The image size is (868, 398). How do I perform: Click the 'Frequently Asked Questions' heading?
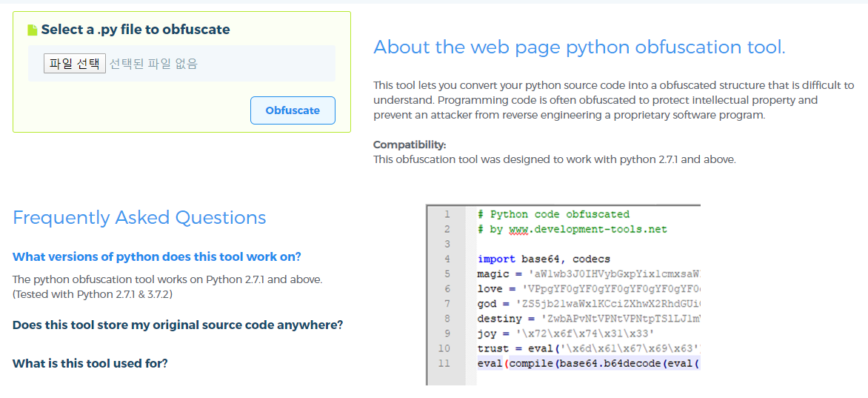[x=139, y=217]
